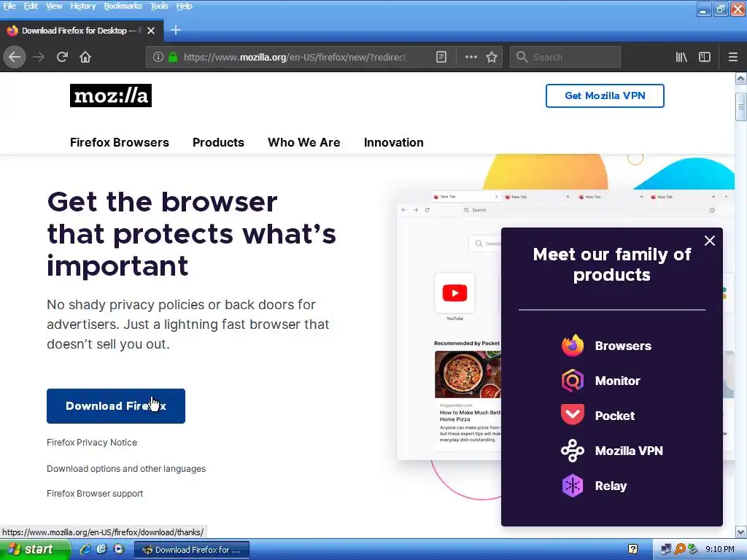Open the Bookmarks menu
The height and width of the screenshot is (560, 747).
[123, 6]
